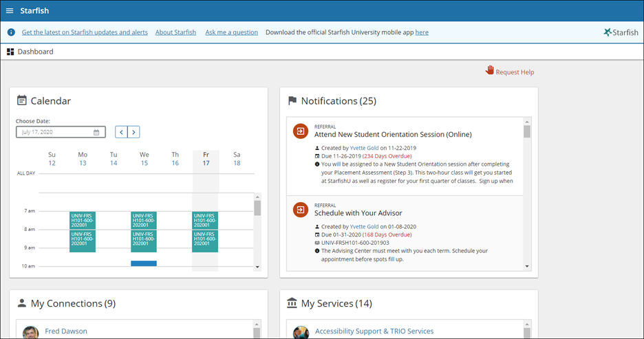This screenshot has width=644, height=339.
Task: Select Friday 17 in the calendar
Action: coord(206,163)
